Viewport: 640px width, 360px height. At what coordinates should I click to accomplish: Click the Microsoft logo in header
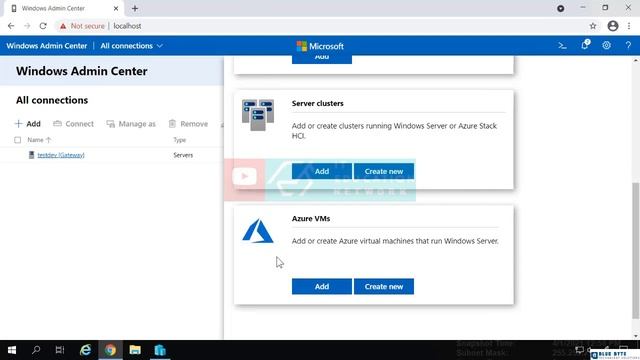pos(320,46)
